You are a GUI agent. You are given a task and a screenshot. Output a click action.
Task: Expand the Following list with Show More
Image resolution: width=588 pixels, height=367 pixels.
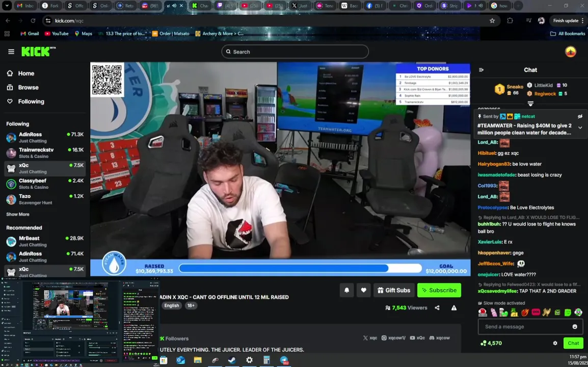(x=18, y=214)
